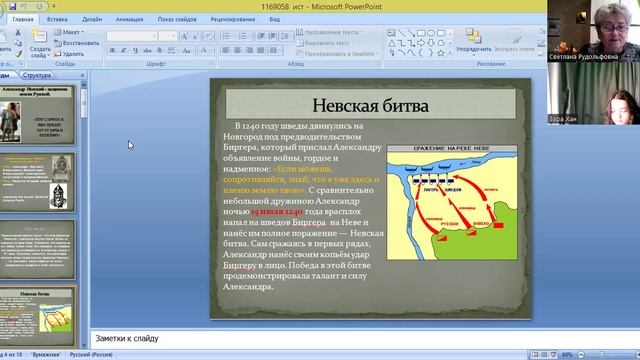Select the oval shape
This screenshot has height=360, width=640.
pos(431,33)
